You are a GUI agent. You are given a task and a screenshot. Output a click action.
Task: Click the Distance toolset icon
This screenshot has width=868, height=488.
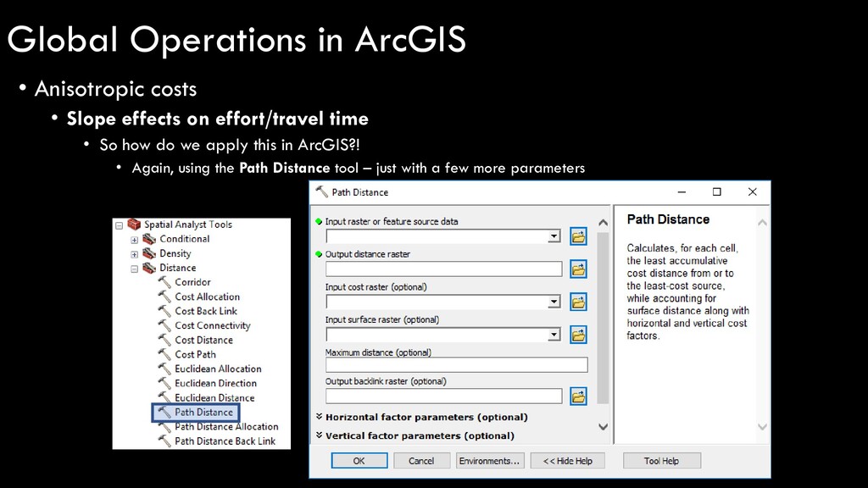(x=149, y=268)
